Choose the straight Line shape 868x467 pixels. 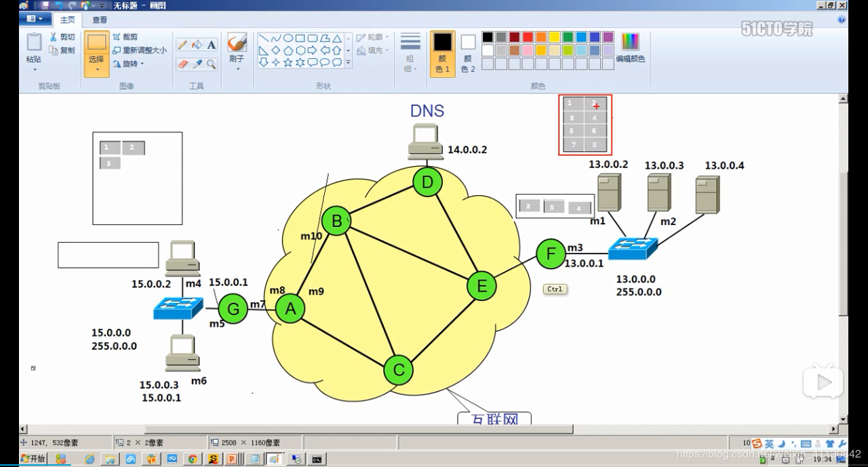coord(263,39)
